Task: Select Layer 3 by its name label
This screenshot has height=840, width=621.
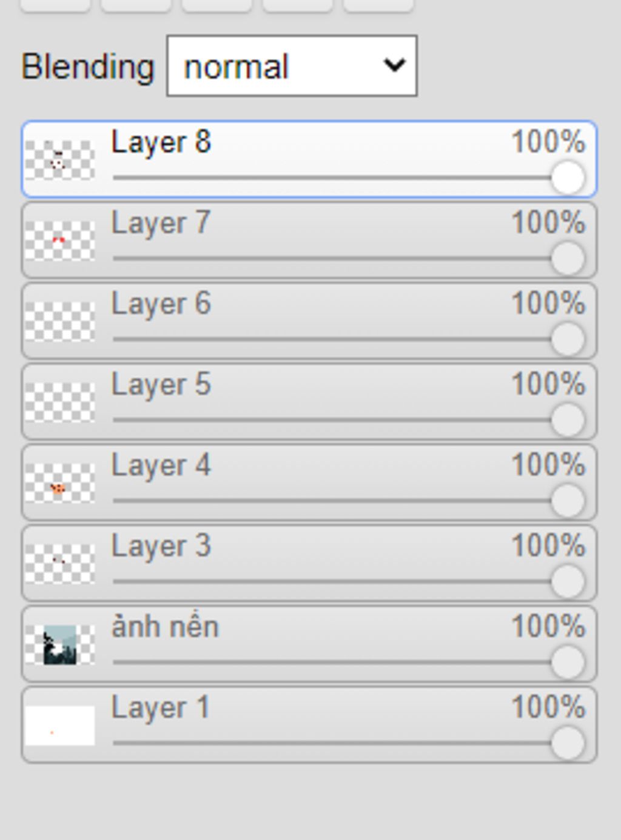Action: [x=161, y=547]
